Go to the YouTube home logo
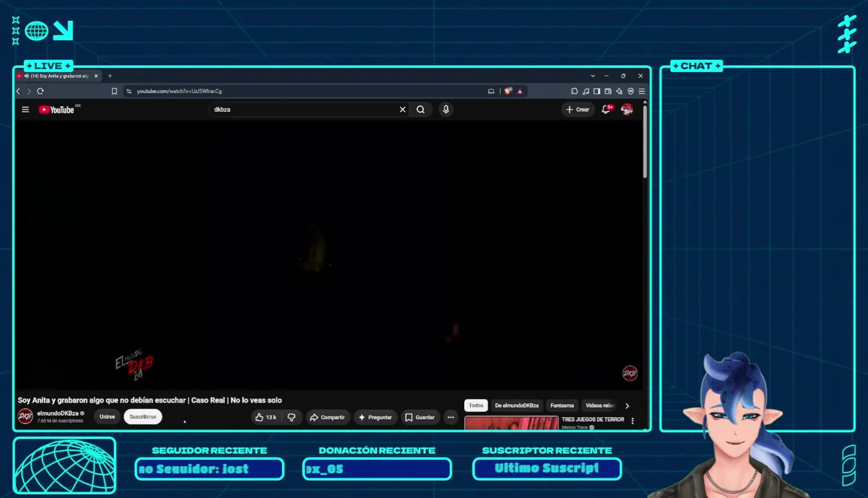 pos(57,109)
